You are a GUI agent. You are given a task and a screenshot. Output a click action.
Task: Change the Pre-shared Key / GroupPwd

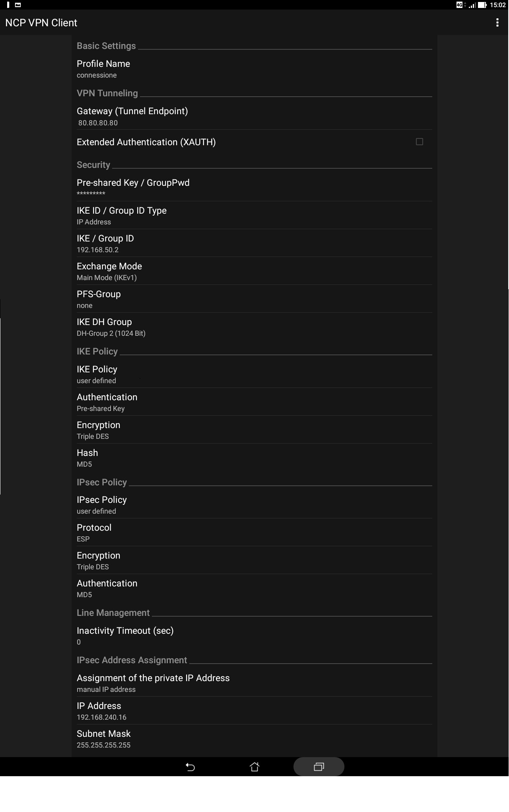254,187
